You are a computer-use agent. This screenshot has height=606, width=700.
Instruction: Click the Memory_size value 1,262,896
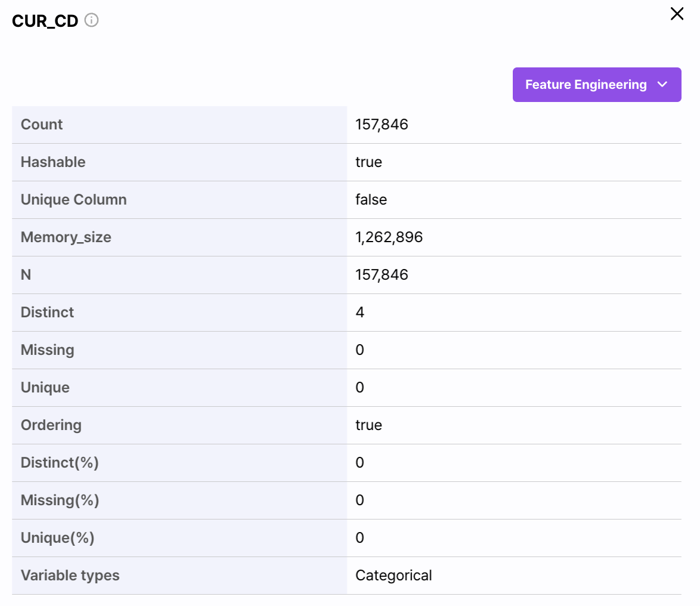389,237
